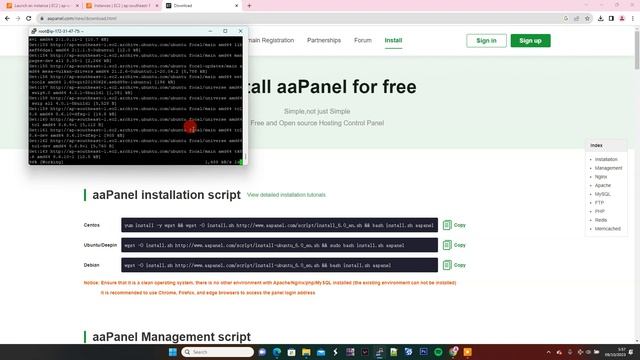The width and height of the screenshot is (640, 360).
Task: Jump to Installation in the Index
Action: click(606, 160)
